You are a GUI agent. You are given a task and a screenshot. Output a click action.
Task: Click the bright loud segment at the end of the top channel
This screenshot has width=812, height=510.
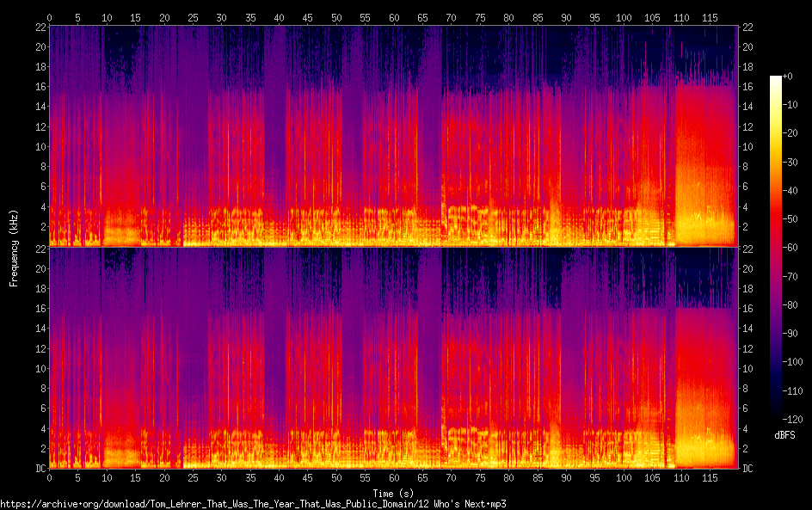tap(705, 172)
